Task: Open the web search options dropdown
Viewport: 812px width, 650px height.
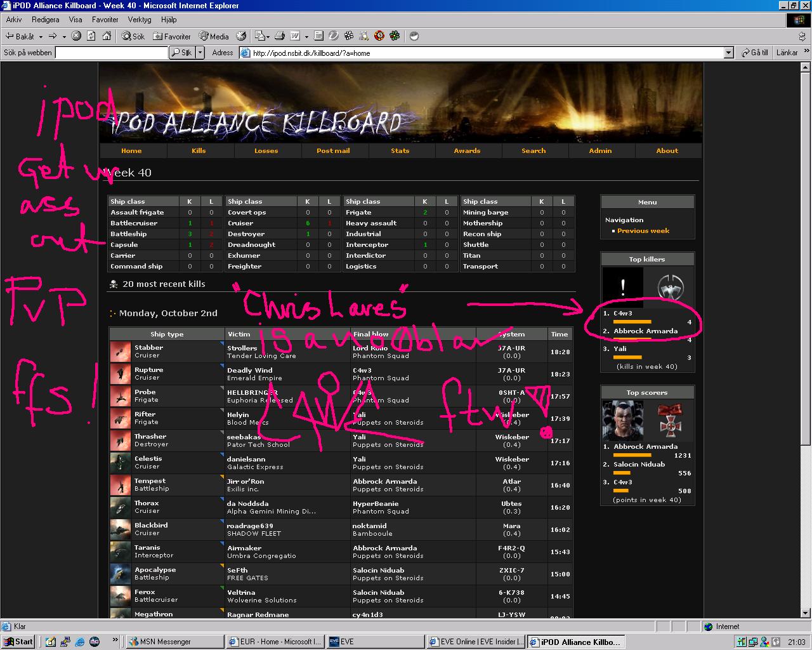Action: 200,53
